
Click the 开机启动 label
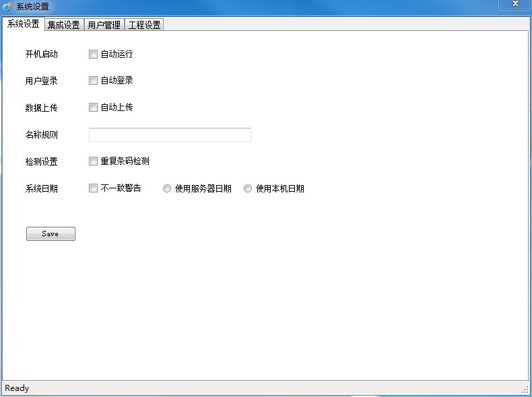pyautogui.click(x=41, y=54)
